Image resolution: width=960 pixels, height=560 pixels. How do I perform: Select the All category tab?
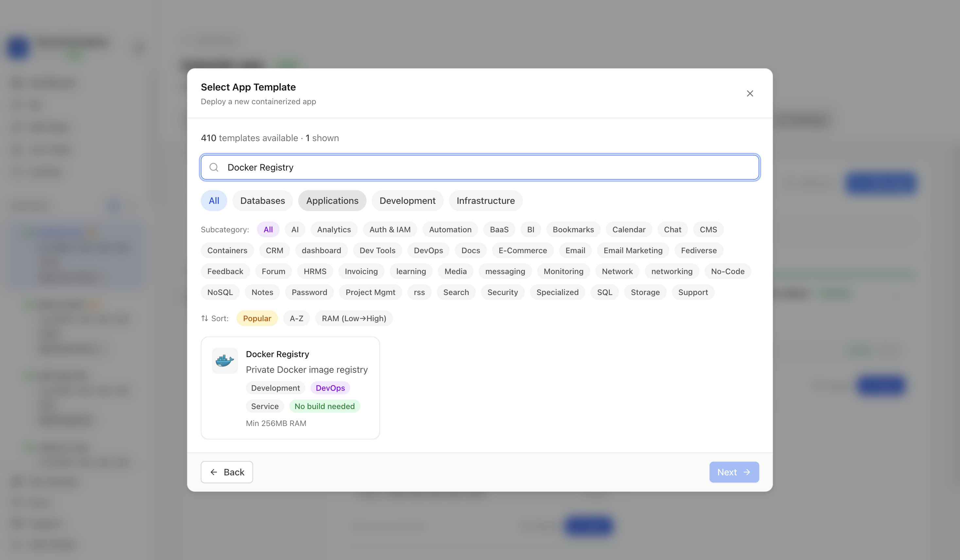214,201
